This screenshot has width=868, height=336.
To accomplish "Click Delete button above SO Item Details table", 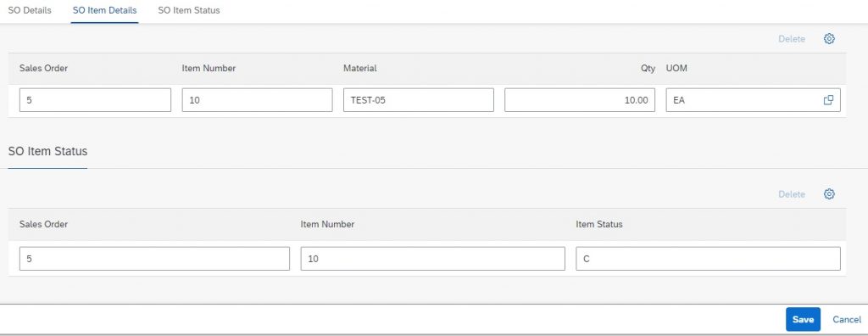I will click(x=792, y=39).
